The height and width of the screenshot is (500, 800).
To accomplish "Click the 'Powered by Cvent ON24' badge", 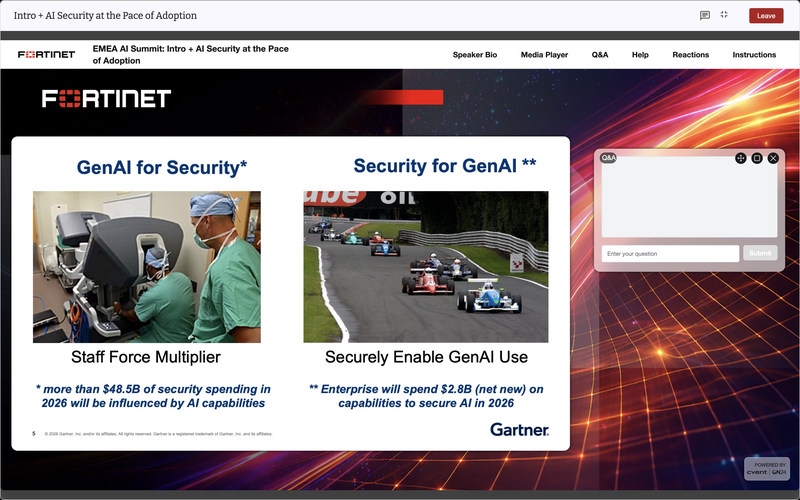I will pos(767,468).
